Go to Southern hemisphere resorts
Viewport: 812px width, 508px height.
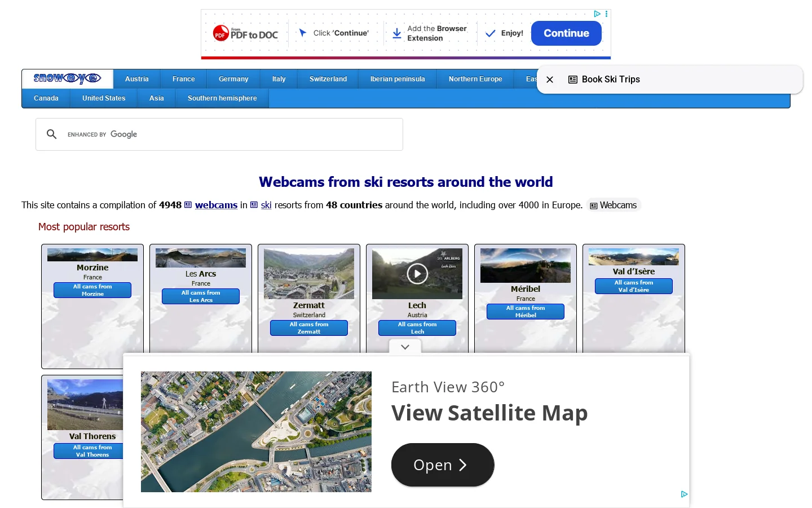coord(222,98)
